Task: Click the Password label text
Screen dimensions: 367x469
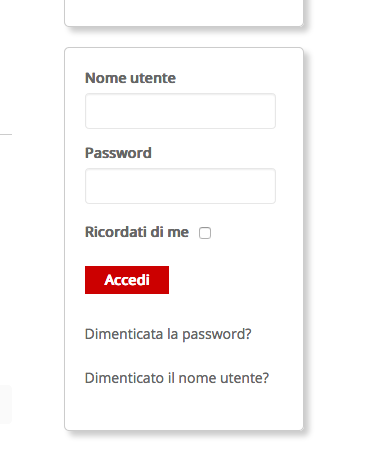Action: pos(118,153)
